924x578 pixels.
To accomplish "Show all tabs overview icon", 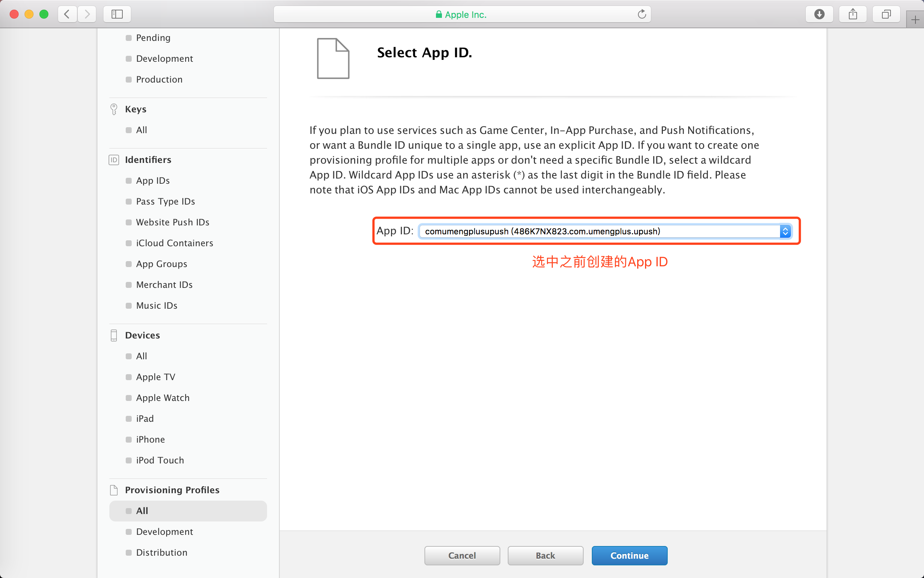I will [886, 15].
